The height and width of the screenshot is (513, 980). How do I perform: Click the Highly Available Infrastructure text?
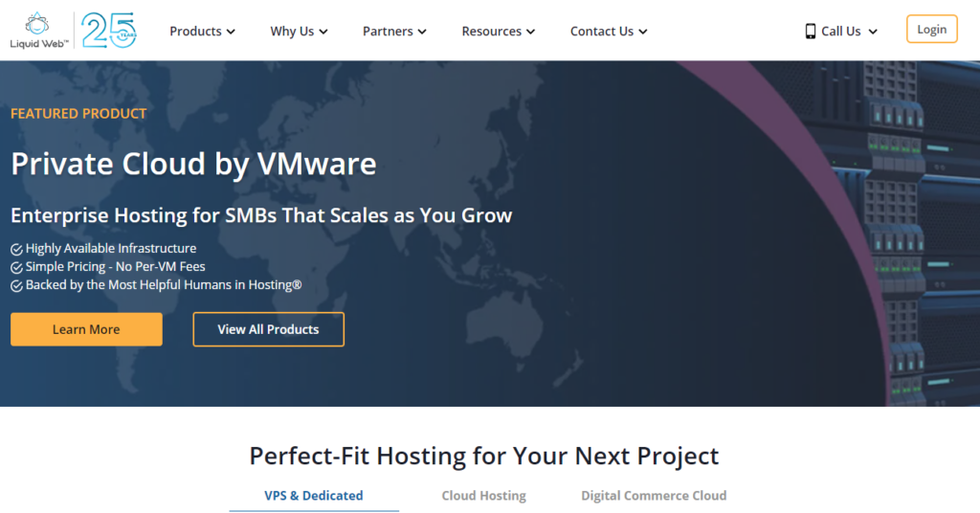(111, 249)
